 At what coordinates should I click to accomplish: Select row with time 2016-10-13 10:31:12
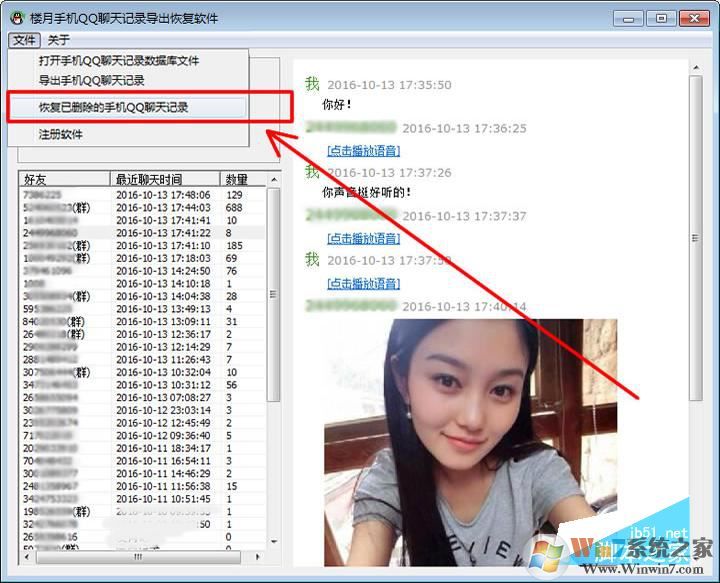coord(142,385)
